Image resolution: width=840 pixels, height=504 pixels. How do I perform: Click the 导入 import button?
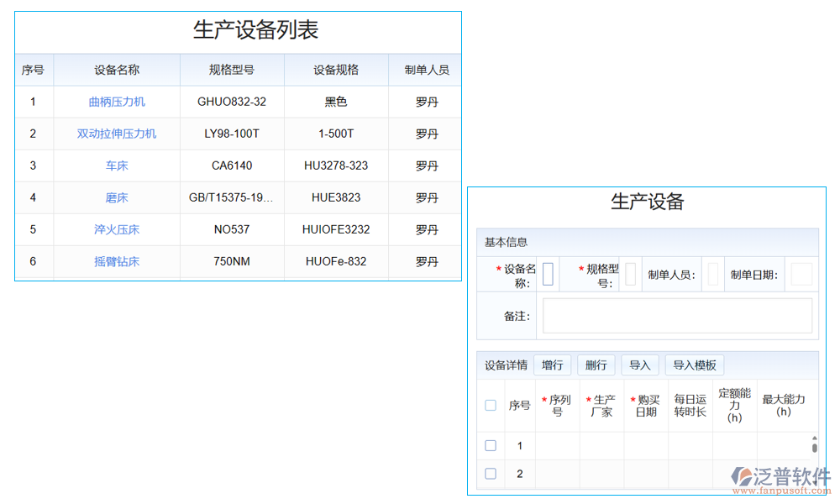tap(641, 365)
